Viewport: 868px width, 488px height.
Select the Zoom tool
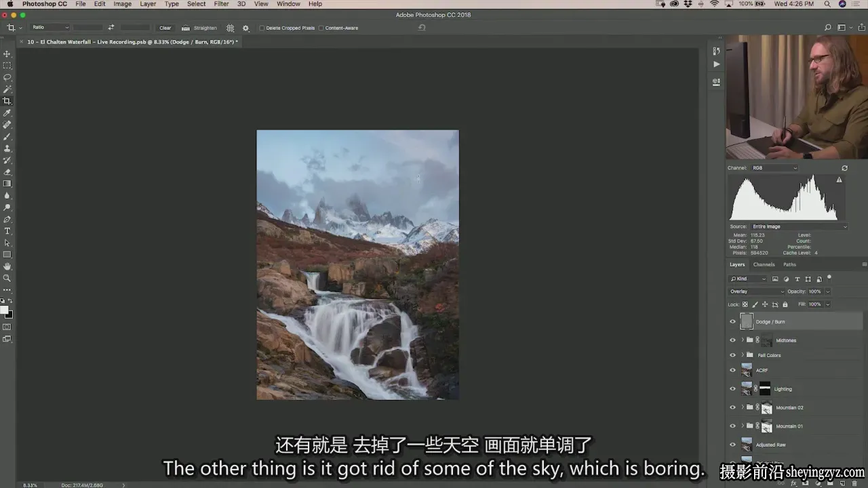(x=7, y=278)
